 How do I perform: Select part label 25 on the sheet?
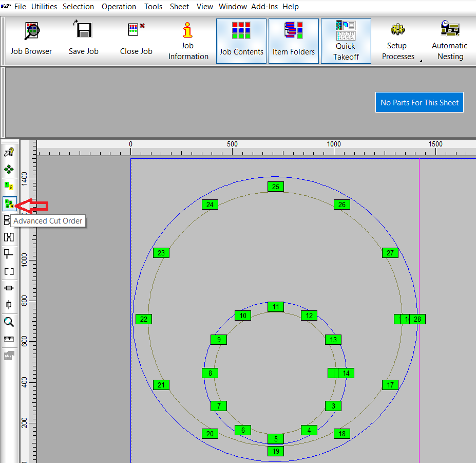pos(276,187)
